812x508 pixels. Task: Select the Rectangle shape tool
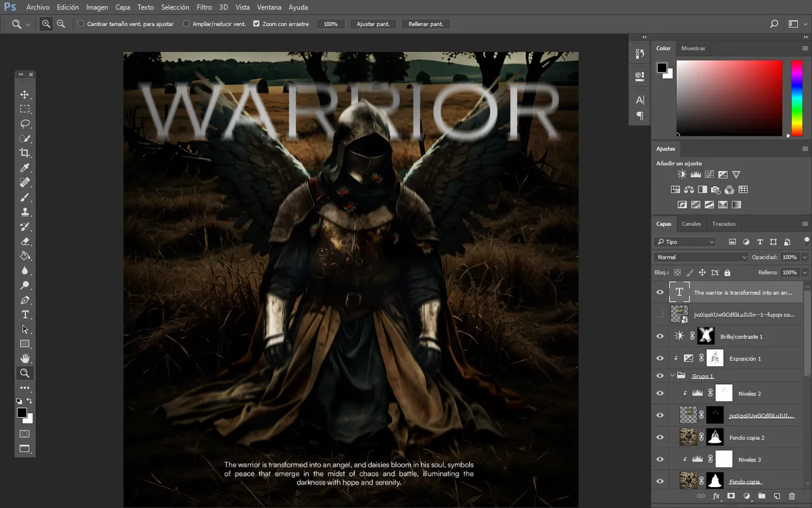[25, 344]
